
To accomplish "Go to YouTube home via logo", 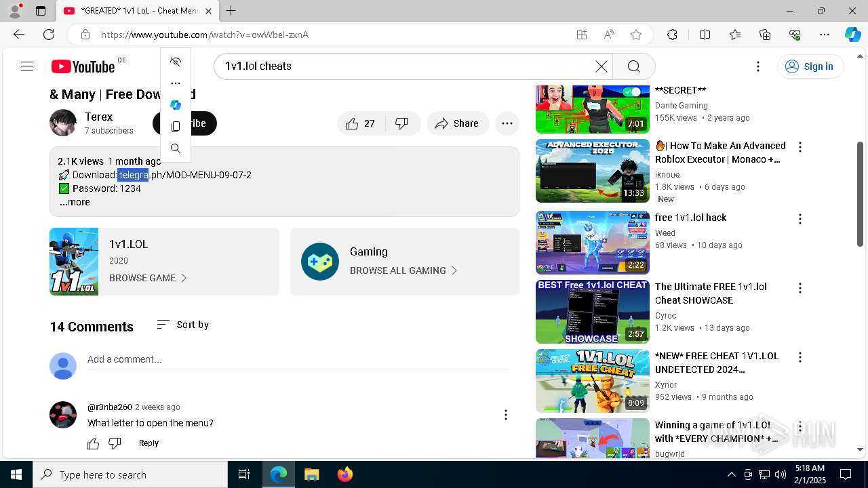I will (x=83, y=66).
